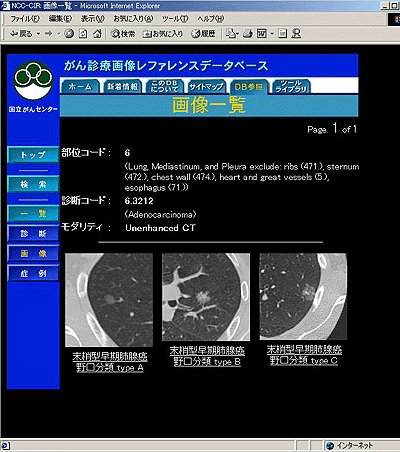Click the Refresh page icon
Viewport: 400px width, 452px height.
83,33
